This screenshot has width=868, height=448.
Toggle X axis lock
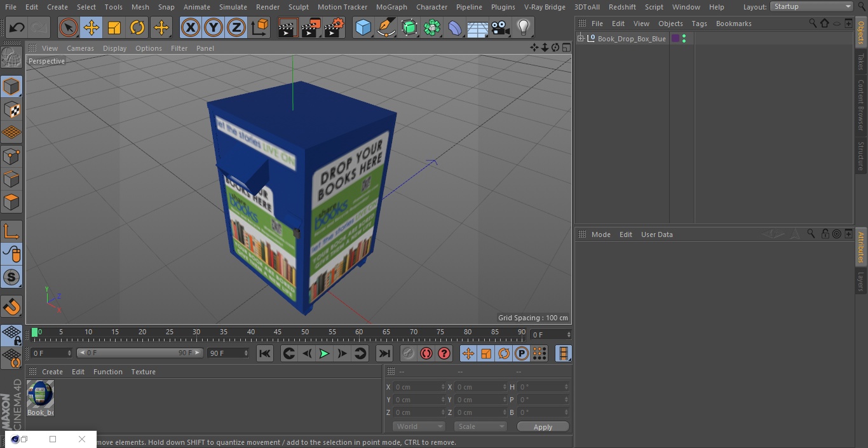pos(191,27)
